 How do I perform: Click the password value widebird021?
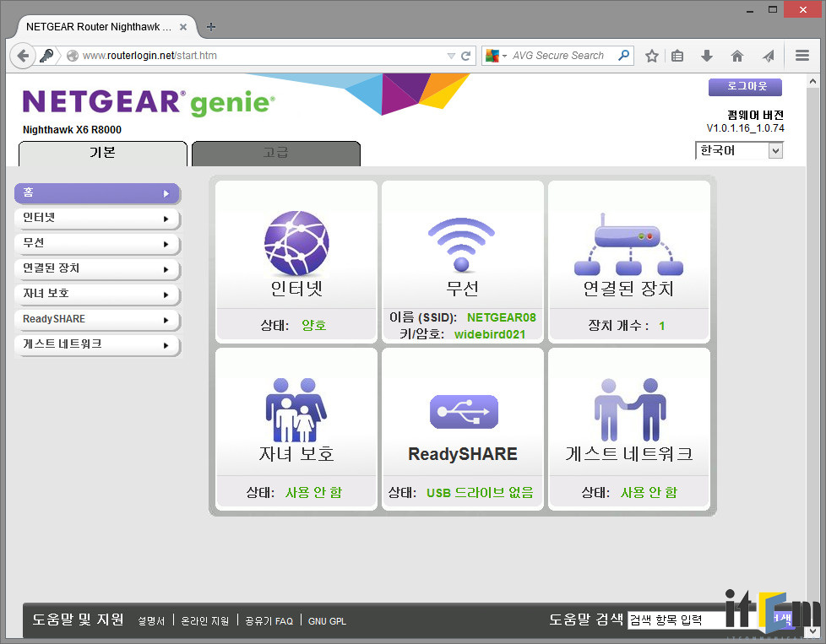click(490, 334)
